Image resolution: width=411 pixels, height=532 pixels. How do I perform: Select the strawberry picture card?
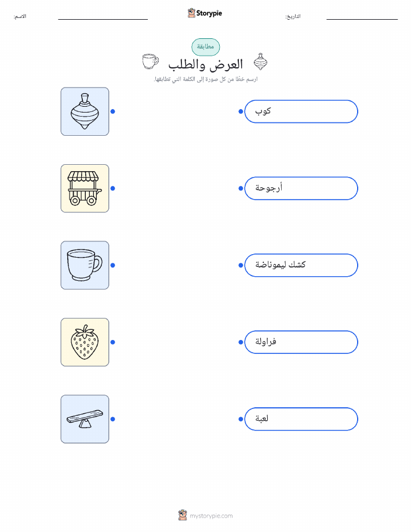point(85,342)
